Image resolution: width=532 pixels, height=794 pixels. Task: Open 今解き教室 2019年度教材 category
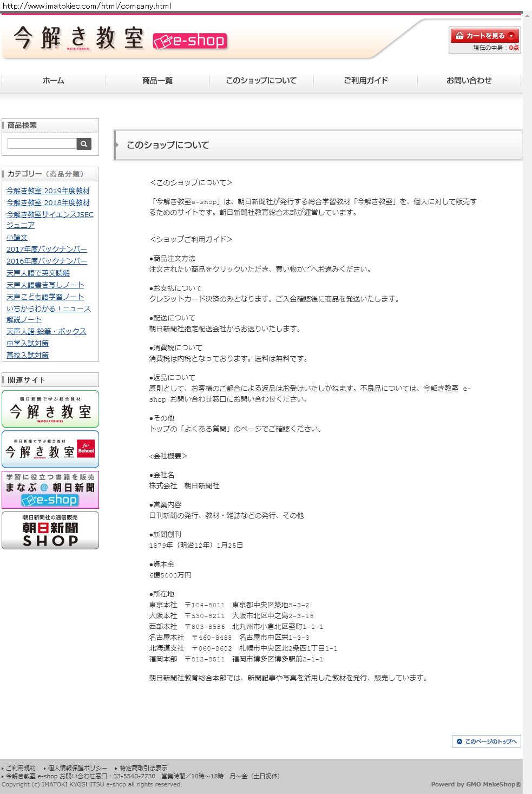pos(48,191)
